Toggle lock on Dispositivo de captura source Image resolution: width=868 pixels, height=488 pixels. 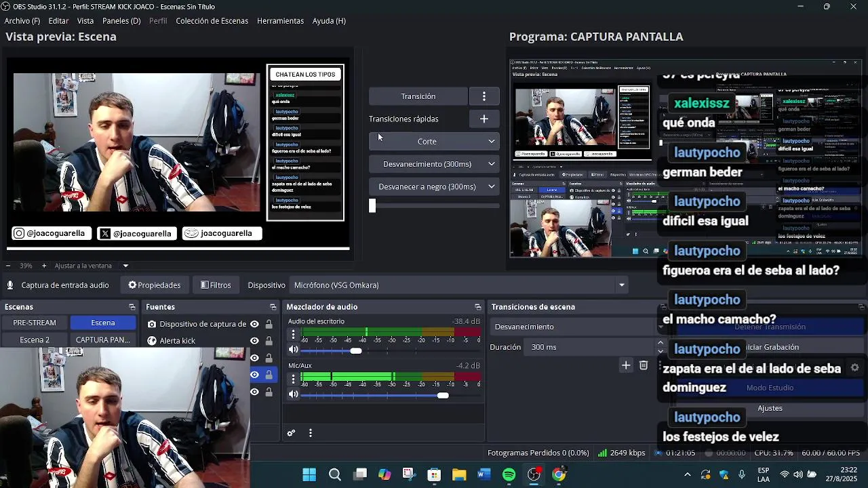[269, 324]
